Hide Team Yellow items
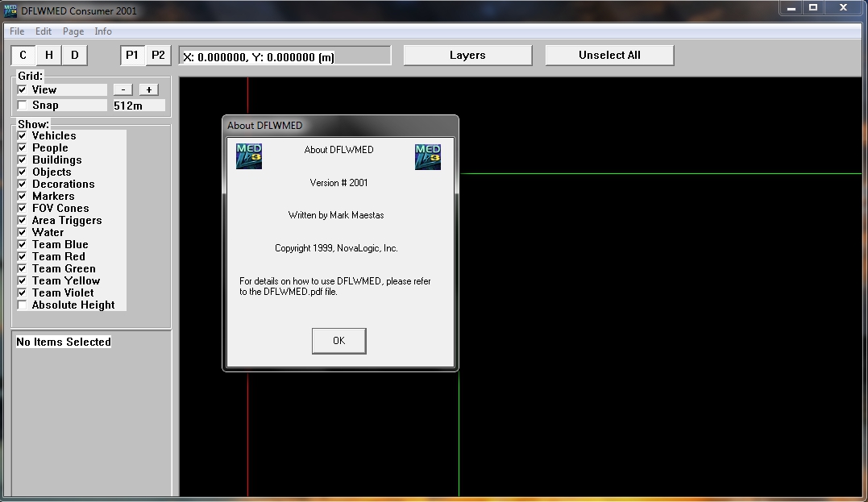This screenshot has height=502, width=868. [22, 280]
